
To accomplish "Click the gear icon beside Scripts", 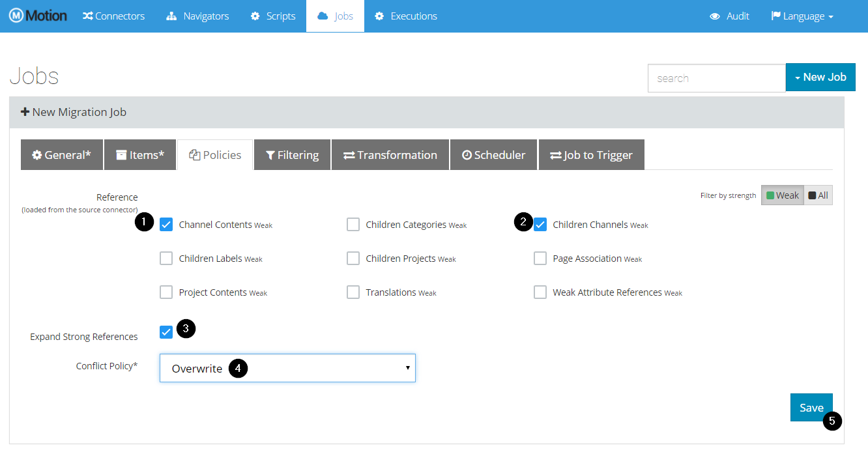I will pos(255,16).
